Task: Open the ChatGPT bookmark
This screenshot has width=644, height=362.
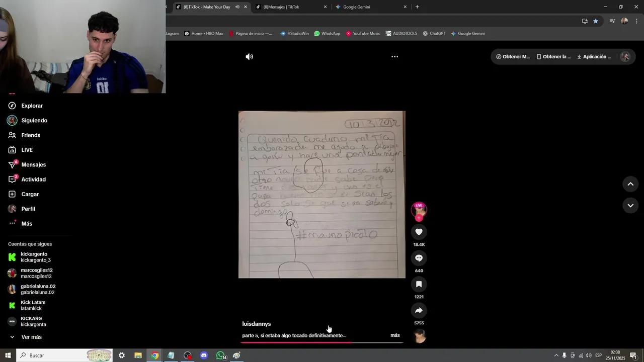Action: 434,34
